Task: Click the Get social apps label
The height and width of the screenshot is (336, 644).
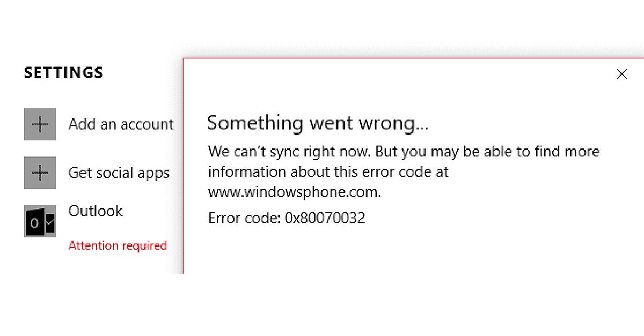Action: pos(119,173)
